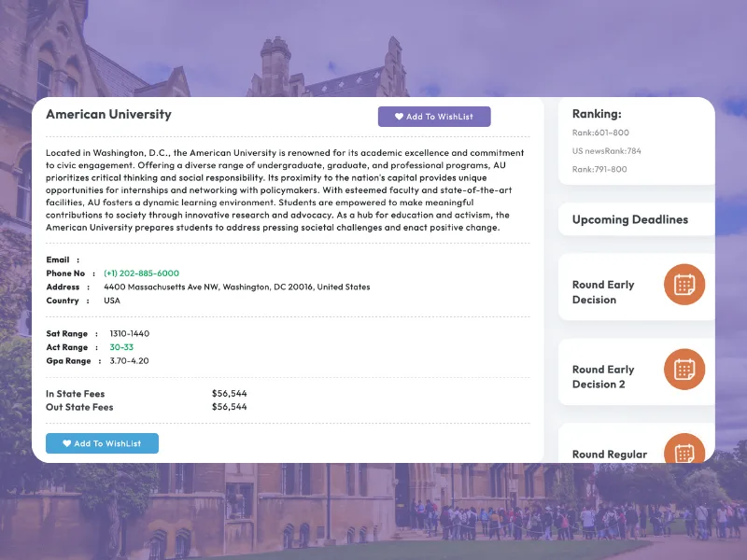Image resolution: width=747 pixels, height=560 pixels.
Task: Click the heart icon in purple WishList button
Action: tap(399, 117)
